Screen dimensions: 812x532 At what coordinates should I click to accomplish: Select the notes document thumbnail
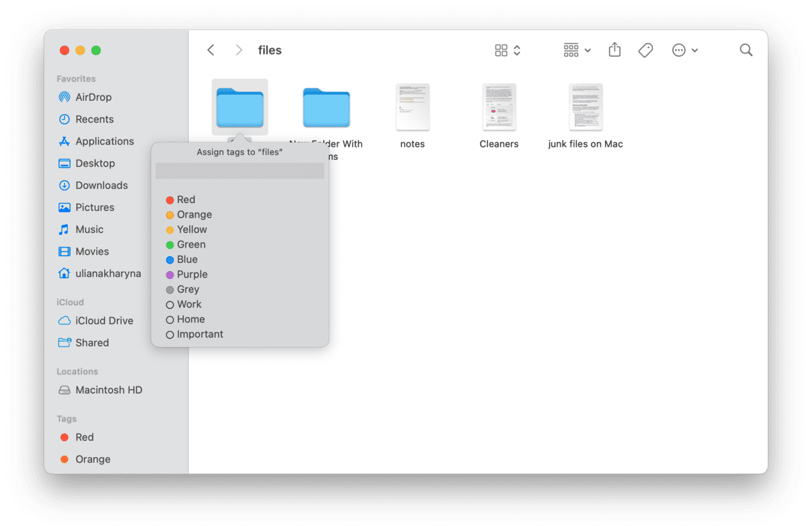(413, 107)
